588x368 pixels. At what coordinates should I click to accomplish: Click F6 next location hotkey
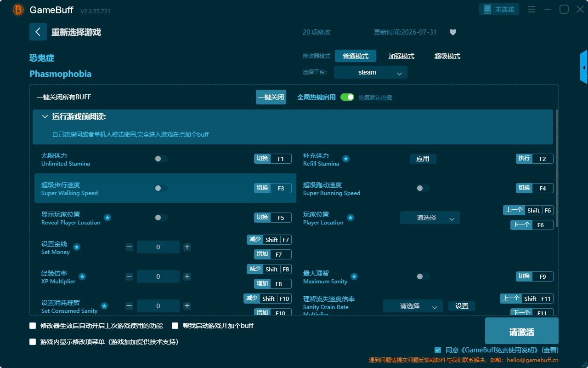(532, 225)
